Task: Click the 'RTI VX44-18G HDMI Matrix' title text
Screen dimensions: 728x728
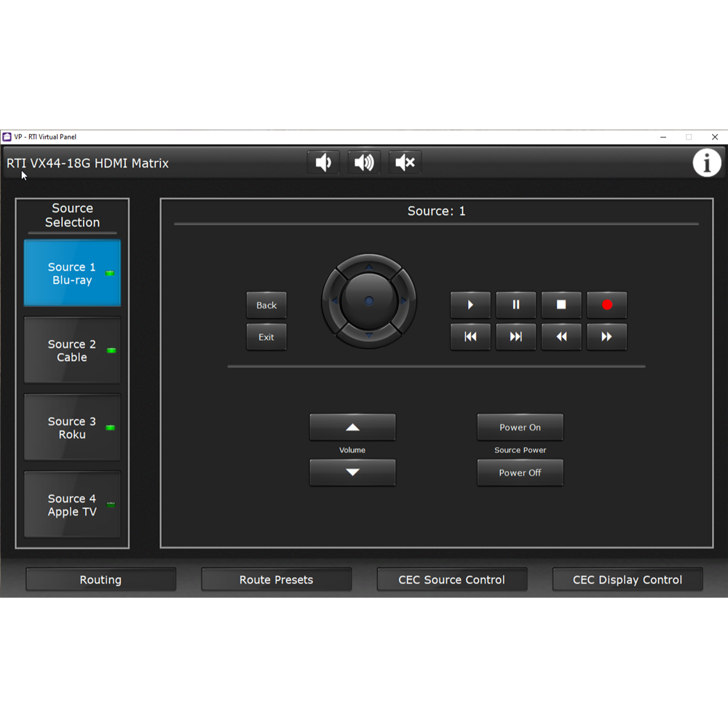Action: (x=87, y=163)
